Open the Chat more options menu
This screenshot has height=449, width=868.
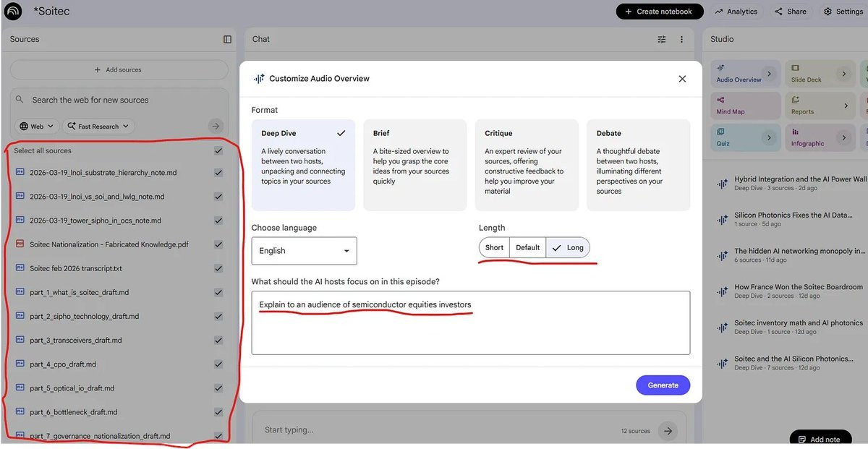pyautogui.click(x=681, y=39)
